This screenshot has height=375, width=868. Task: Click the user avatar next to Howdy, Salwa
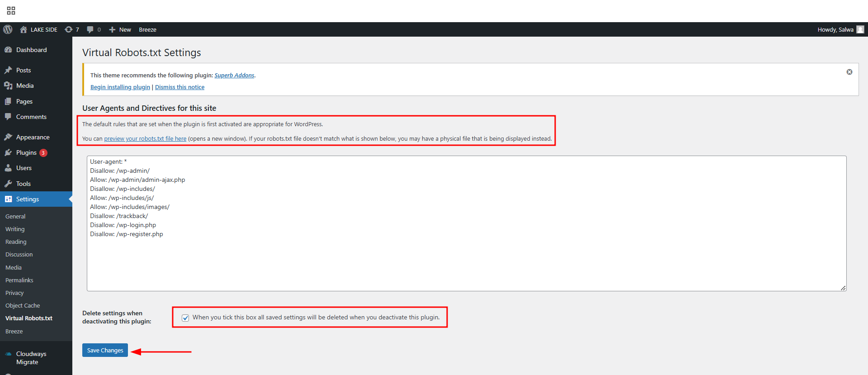point(860,29)
